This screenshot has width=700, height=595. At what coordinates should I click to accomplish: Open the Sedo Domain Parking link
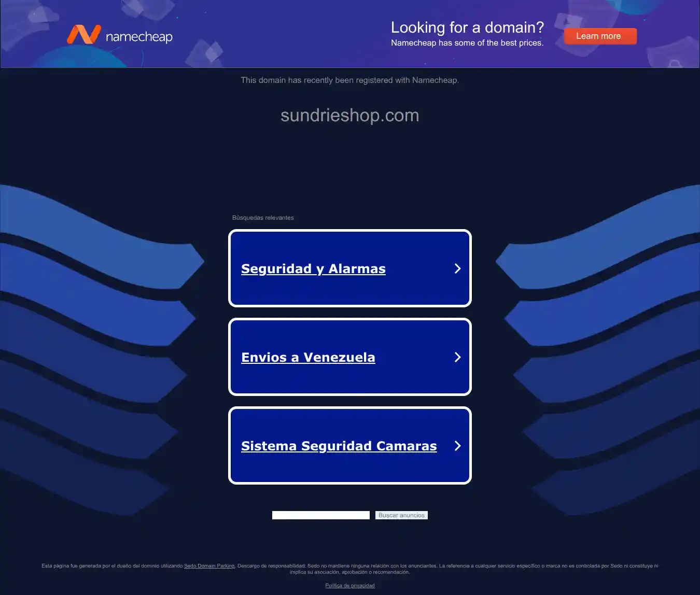tap(209, 566)
